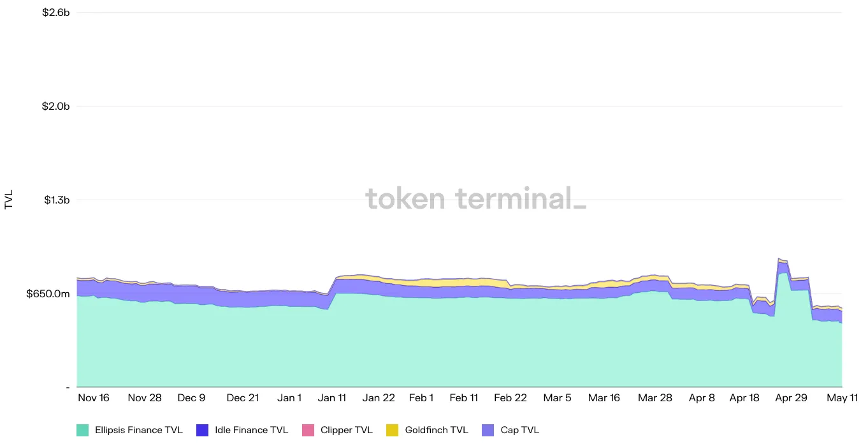Click the yellow Goldfinch band near Feb 11

(x=464, y=283)
